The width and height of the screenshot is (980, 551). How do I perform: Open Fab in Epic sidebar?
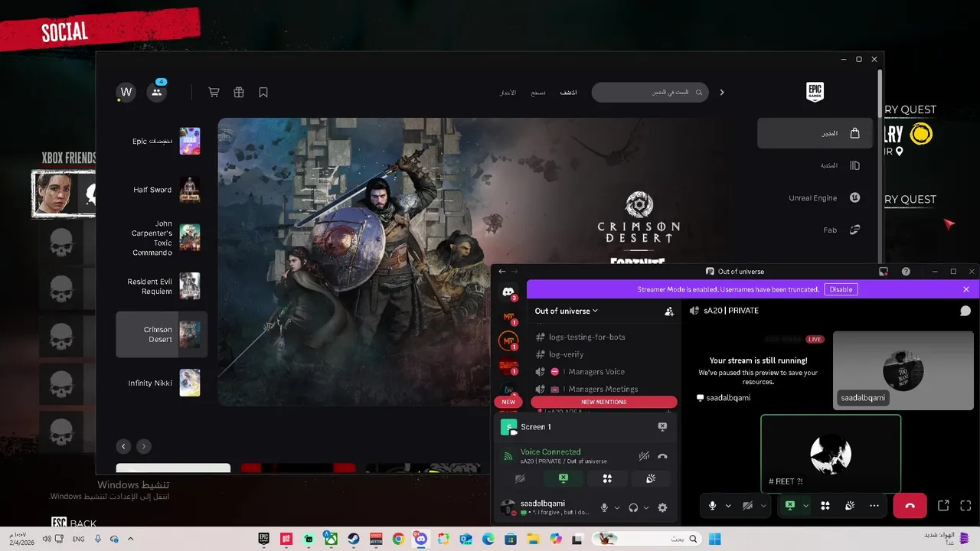pos(815,230)
